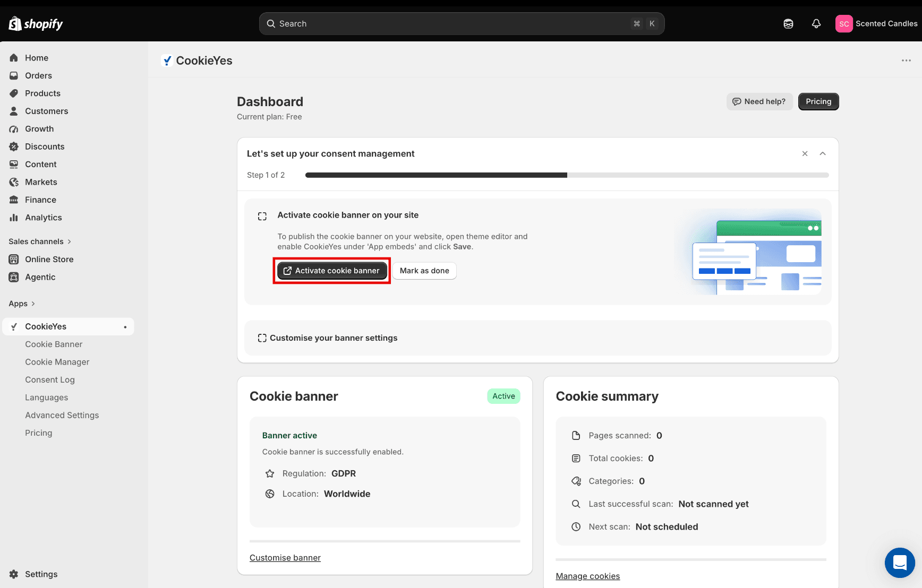Click the CookieYes checkmark icon in sidebar
The width and height of the screenshot is (922, 588).
(x=14, y=327)
